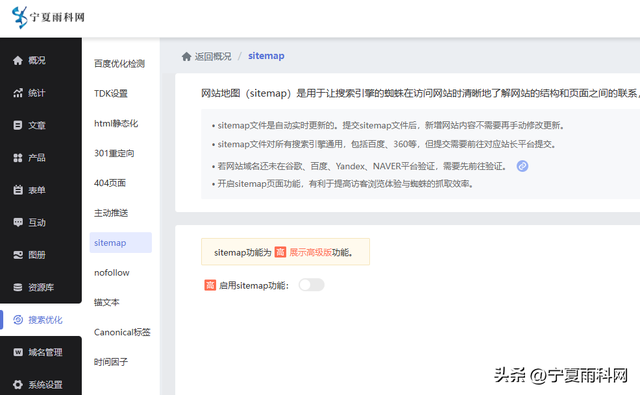Click sitemap breadcrumb label
The width and height of the screenshot is (640, 395).
tap(266, 56)
